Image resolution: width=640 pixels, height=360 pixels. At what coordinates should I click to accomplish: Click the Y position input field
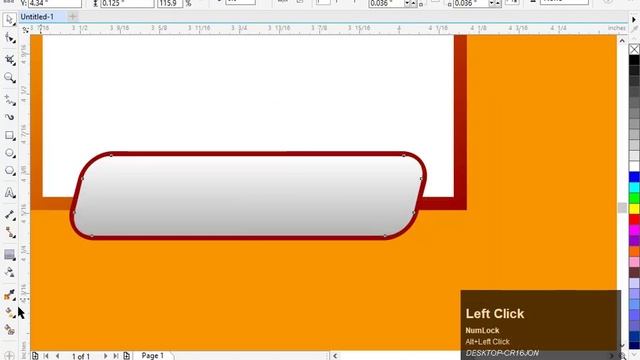coord(55,3)
